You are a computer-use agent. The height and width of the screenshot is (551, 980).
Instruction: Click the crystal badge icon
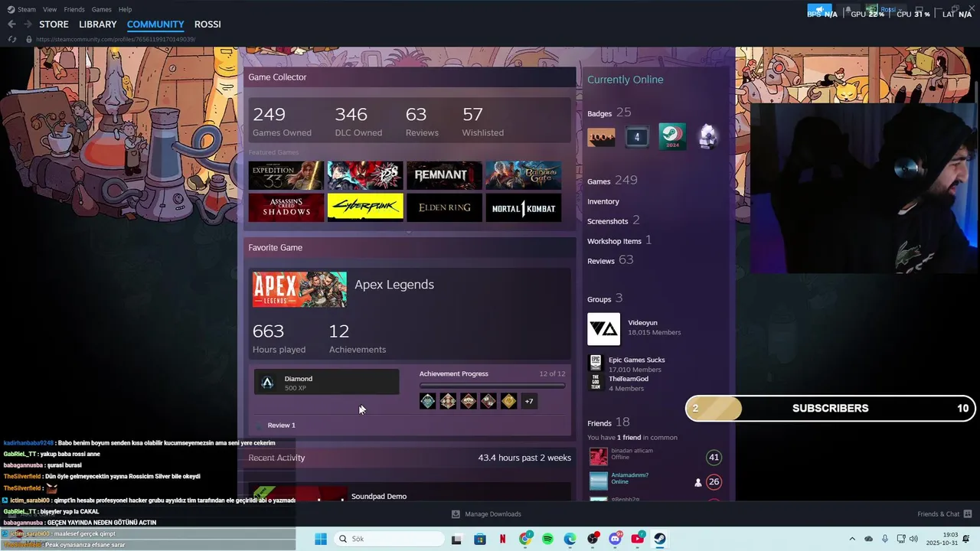pos(708,137)
